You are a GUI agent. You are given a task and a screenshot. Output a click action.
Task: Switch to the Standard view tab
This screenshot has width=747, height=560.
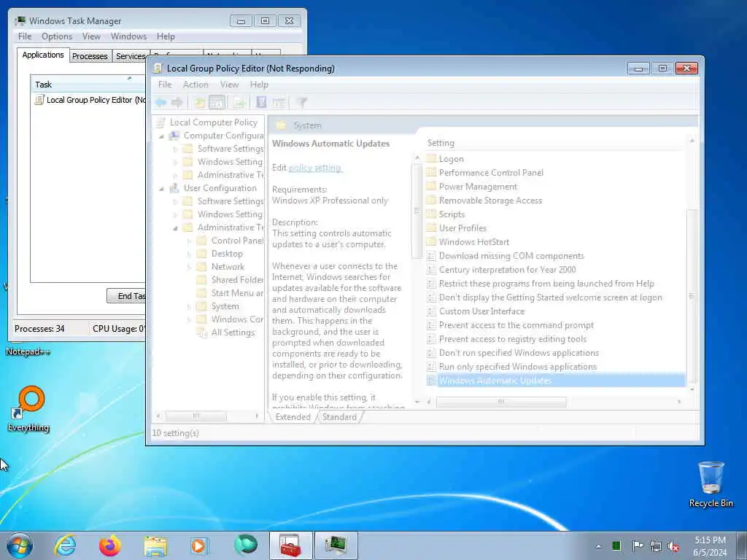coord(339,417)
